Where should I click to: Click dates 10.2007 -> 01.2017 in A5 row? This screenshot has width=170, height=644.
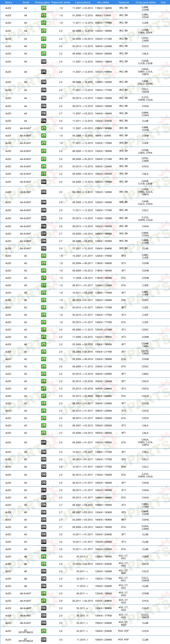(83, 256)
